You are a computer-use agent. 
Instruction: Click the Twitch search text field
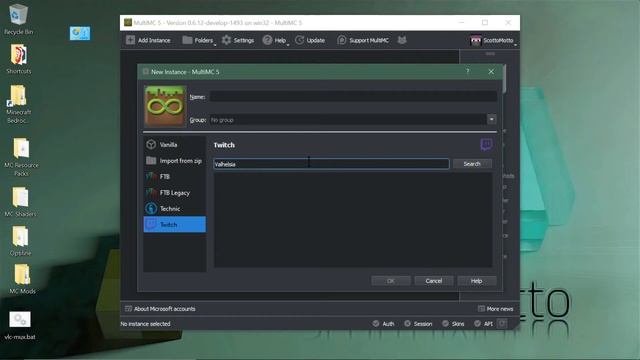coord(331,164)
